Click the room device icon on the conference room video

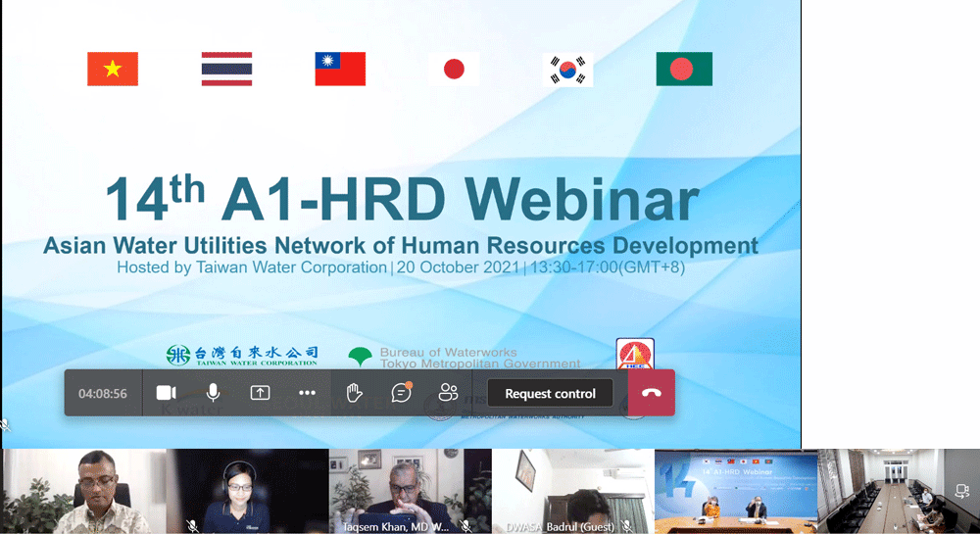(x=962, y=492)
